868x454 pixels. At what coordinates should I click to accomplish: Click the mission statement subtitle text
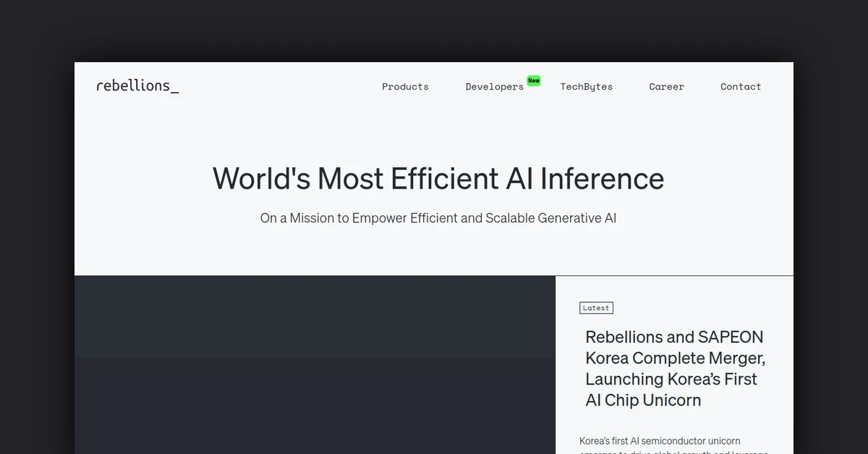[x=438, y=218]
